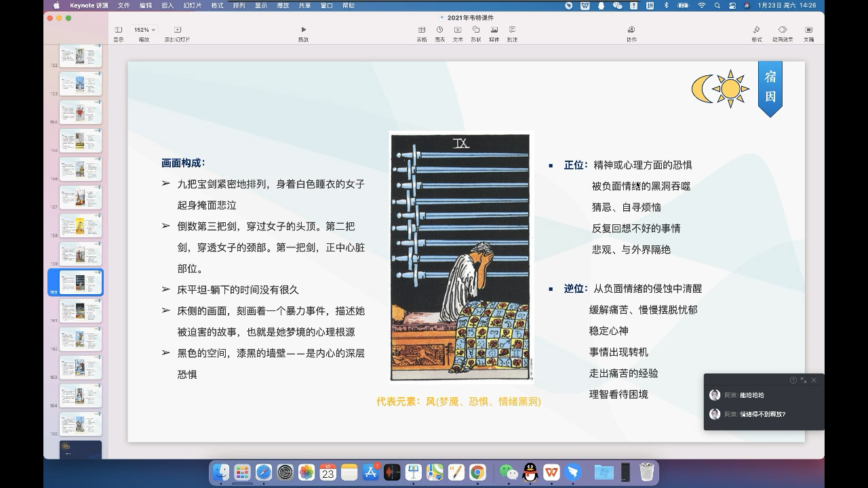Open App Store from the Dock
Screen dimensions: 868x488
pyautogui.click(x=371, y=472)
